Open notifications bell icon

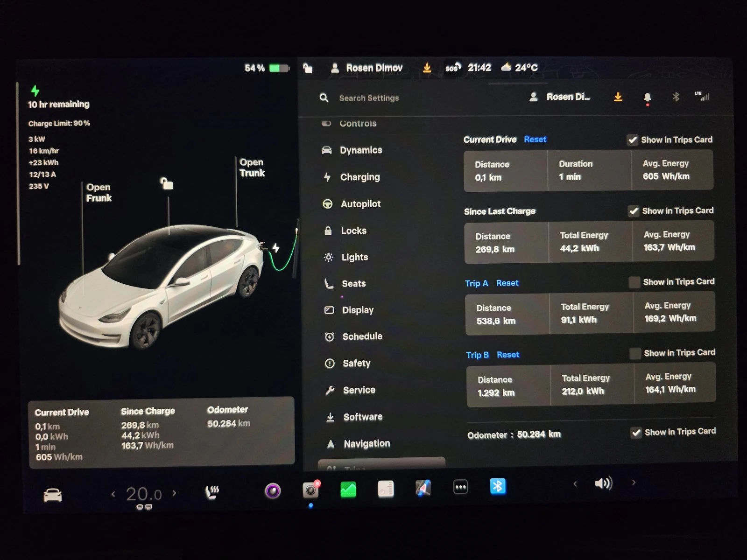pyautogui.click(x=647, y=98)
